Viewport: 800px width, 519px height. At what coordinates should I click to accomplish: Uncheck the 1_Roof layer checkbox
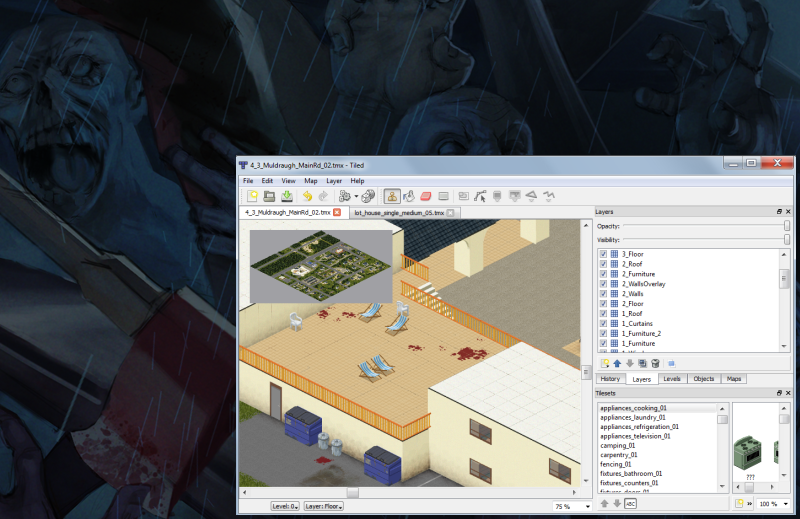click(x=604, y=314)
